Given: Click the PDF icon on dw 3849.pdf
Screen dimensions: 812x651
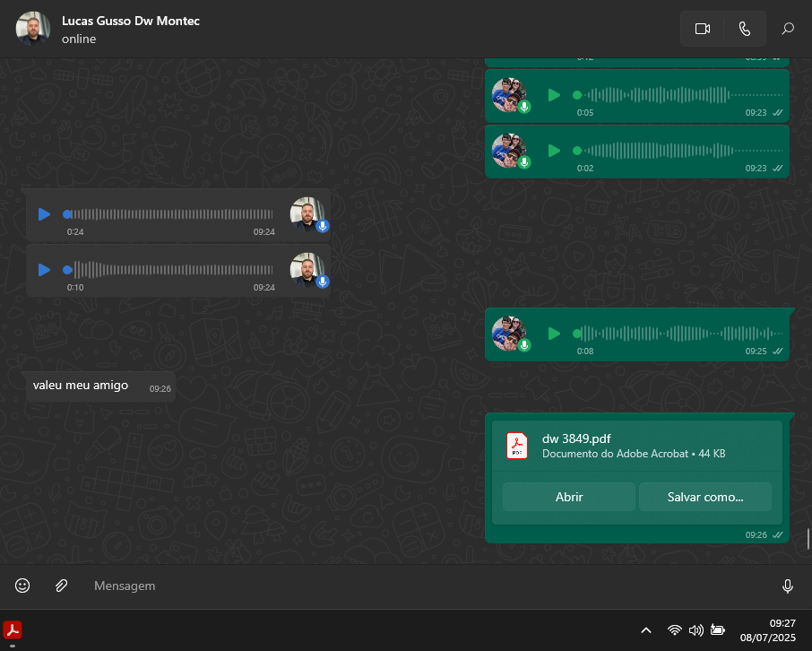Looking at the screenshot, I should tap(518, 446).
